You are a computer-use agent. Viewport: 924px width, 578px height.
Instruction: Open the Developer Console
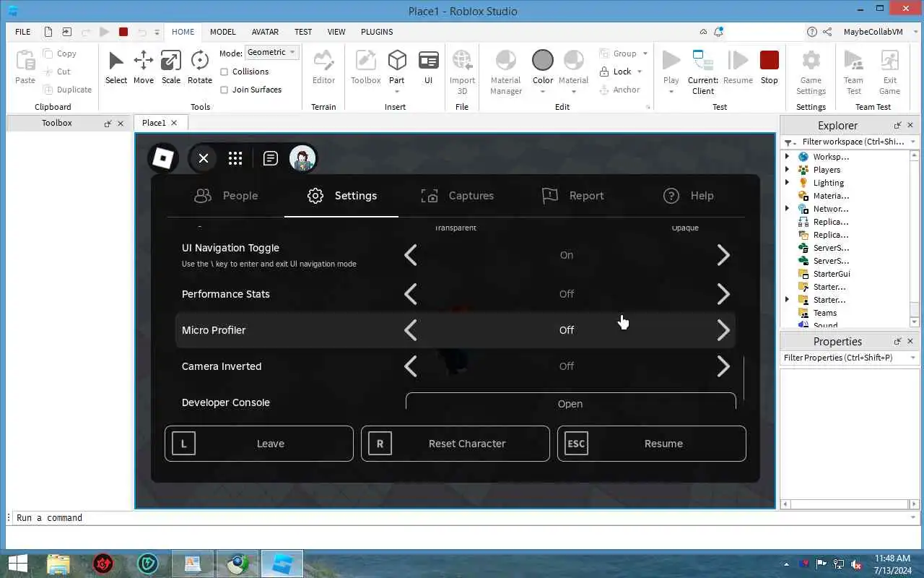pos(570,402)
